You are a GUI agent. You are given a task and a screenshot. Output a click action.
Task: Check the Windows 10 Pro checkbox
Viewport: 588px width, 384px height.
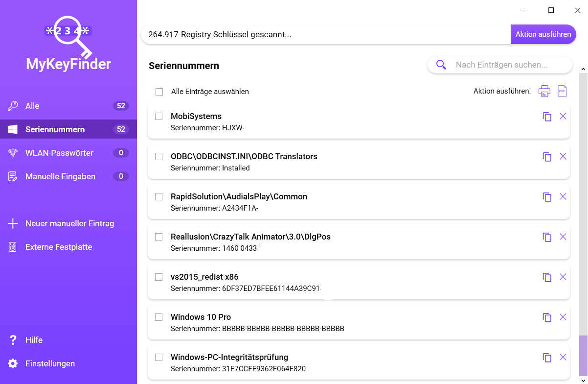158,317
